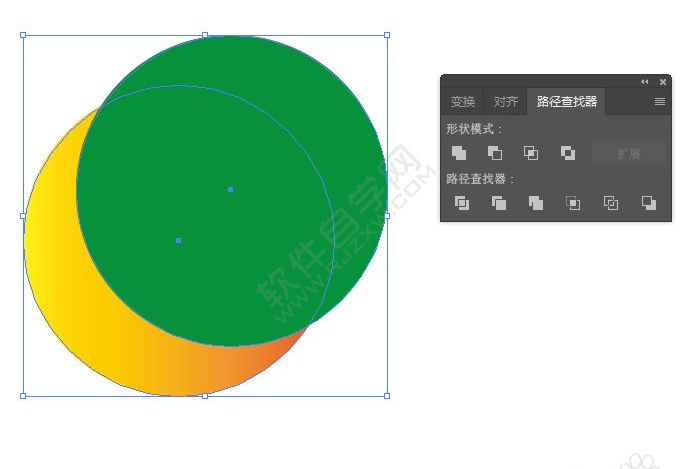The image size is (692, 469).
Task: Apply the Intersect shape mode
Action: point(531,153)
